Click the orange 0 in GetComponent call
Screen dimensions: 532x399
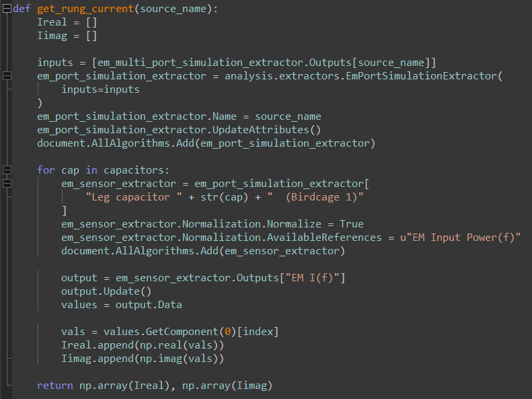coord(227,332)
